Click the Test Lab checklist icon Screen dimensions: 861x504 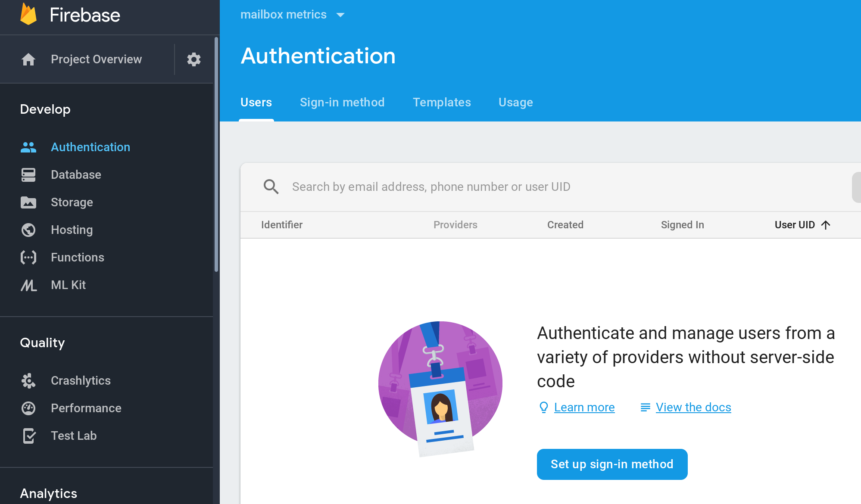click(x=28, y=436)
